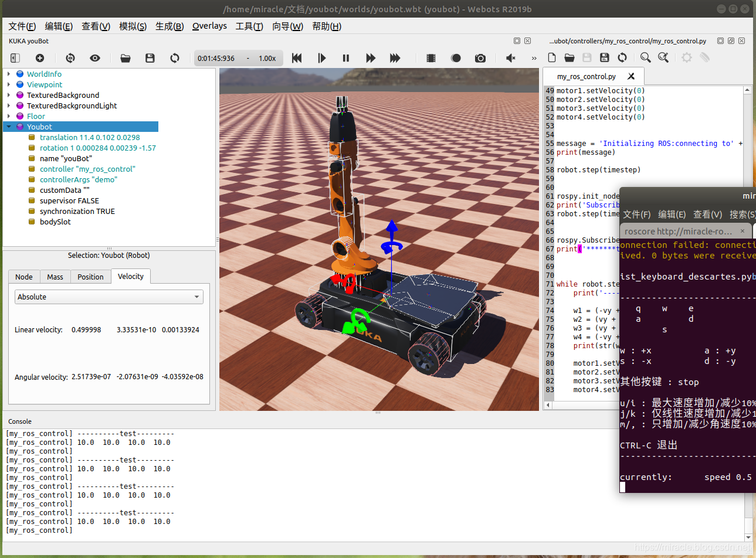This screenshot has width=756, height=558.
Task: Toggle the sound mute speaker icon
Action: click(511, 58)
